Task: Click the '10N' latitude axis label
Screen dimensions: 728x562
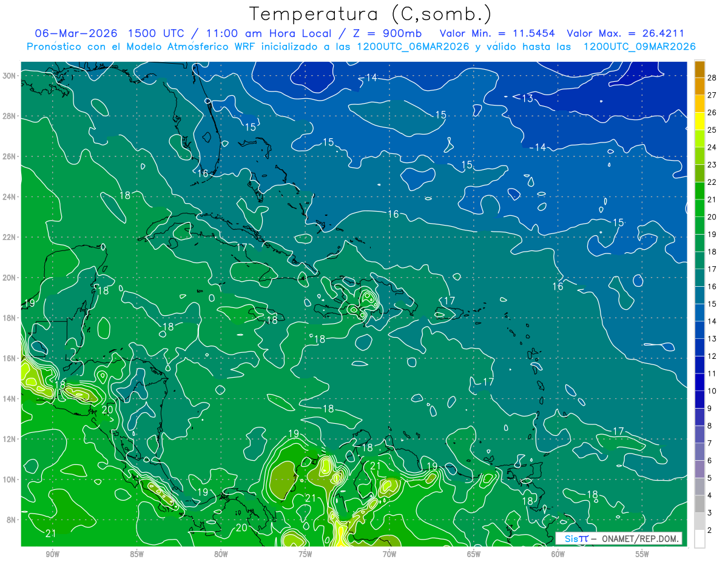Action: click(10, 479)
